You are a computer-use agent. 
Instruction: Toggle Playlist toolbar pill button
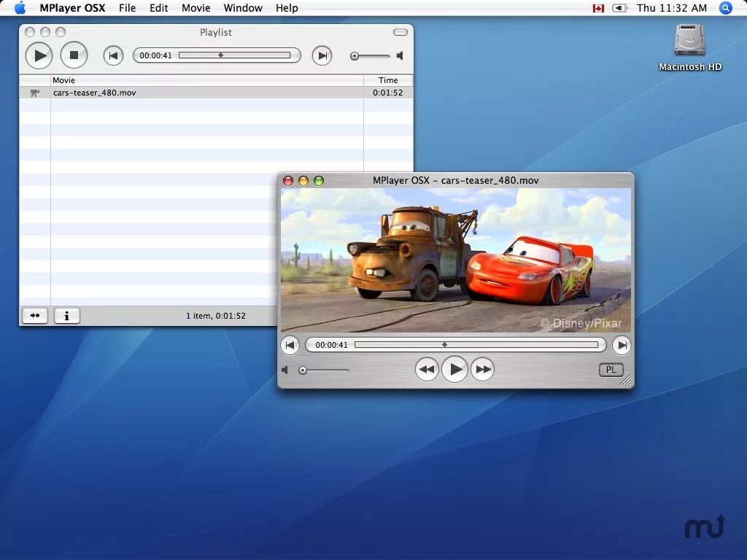400,32
